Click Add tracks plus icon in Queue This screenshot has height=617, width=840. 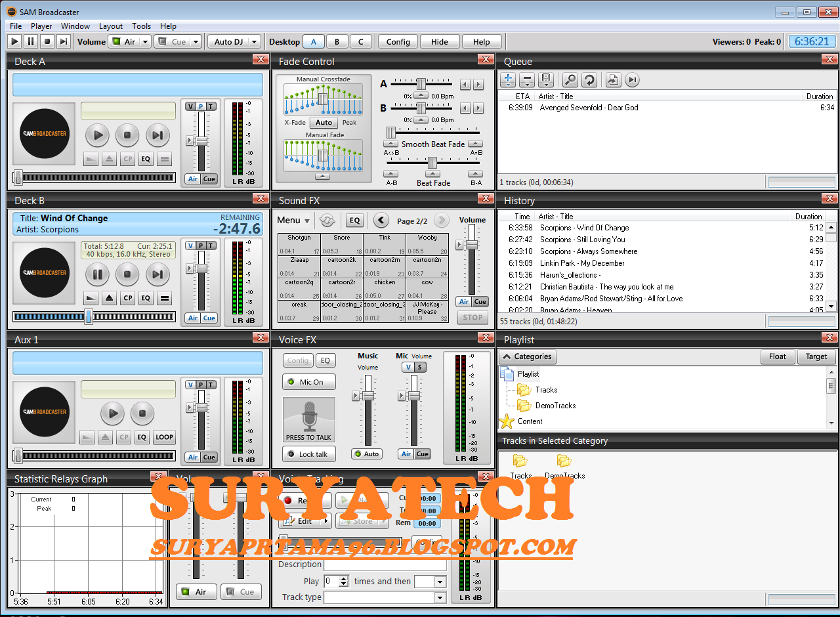tap(508, 80)
